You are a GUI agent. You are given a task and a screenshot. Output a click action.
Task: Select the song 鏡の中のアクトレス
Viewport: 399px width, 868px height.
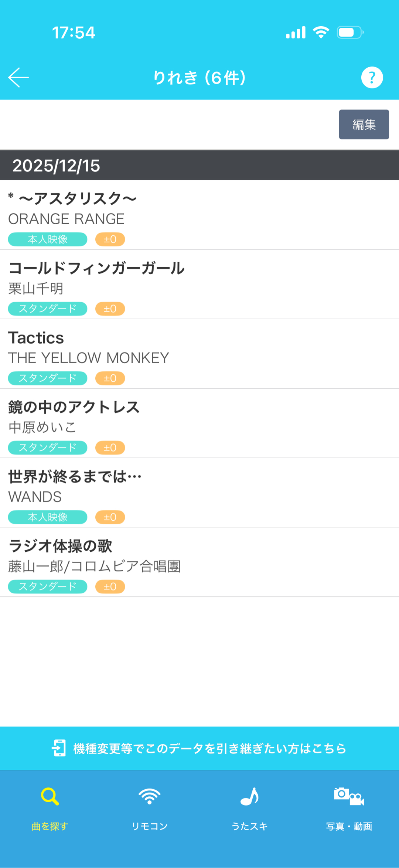click(74, 407)
